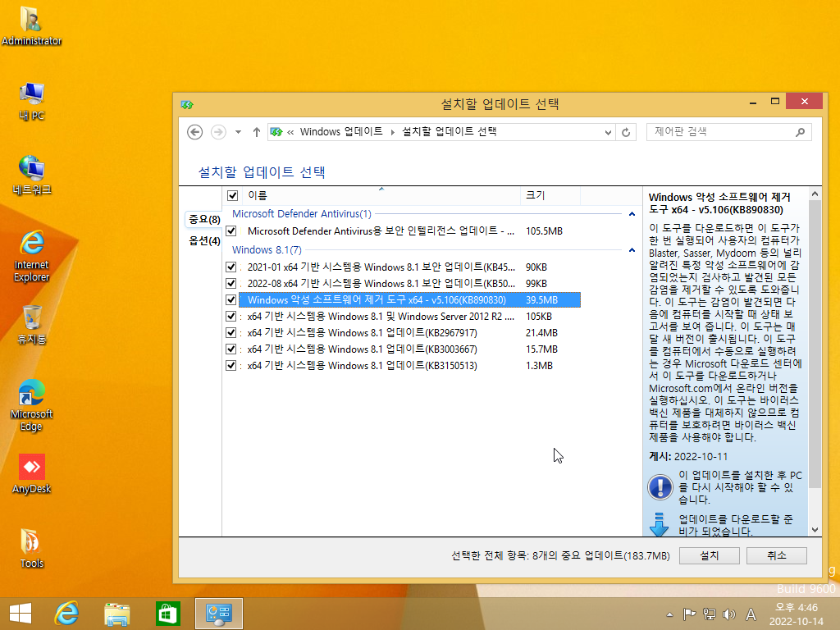This screenshot has height=630, width=840.
Task: Go back with the back arrow button
Action: coord(195,132)
